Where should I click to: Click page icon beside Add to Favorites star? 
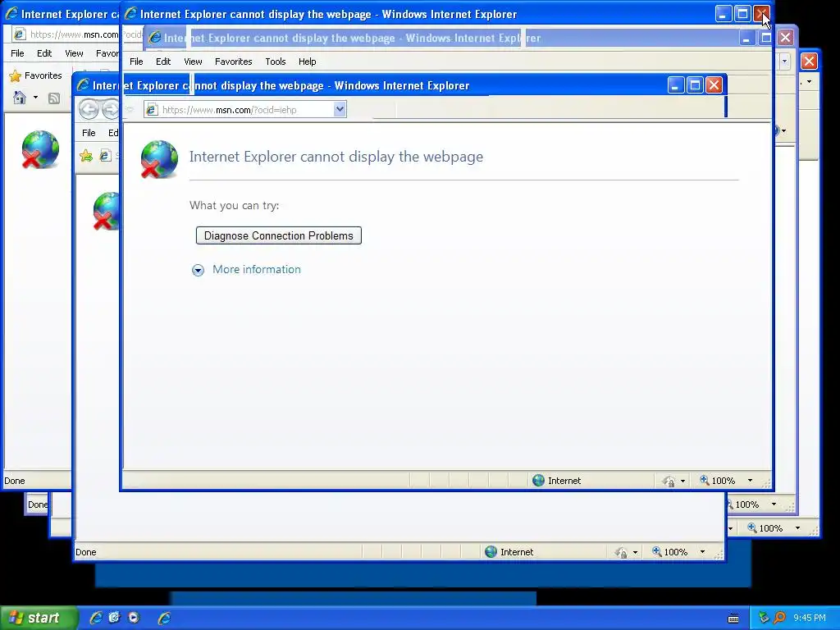pos(105,156)
